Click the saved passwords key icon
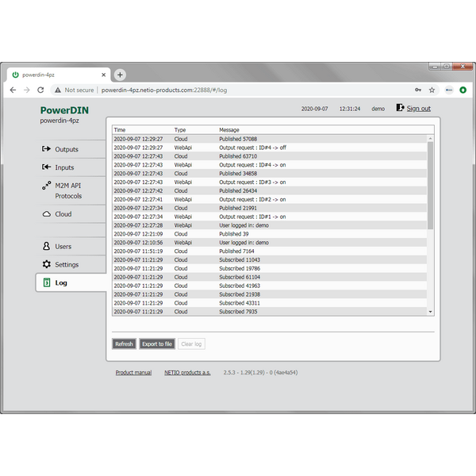This screenshot has height=476, width=476. click(x=418, y=90)
